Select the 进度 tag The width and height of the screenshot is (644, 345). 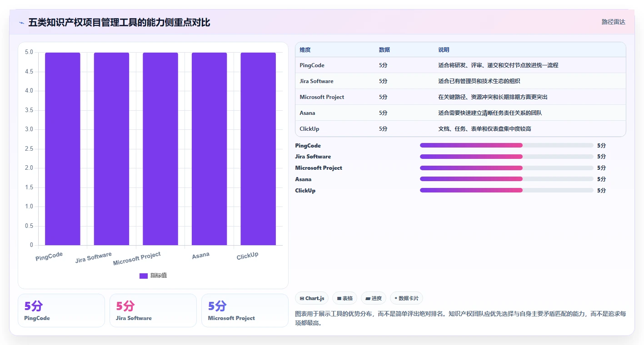click(x=374, y=298)
